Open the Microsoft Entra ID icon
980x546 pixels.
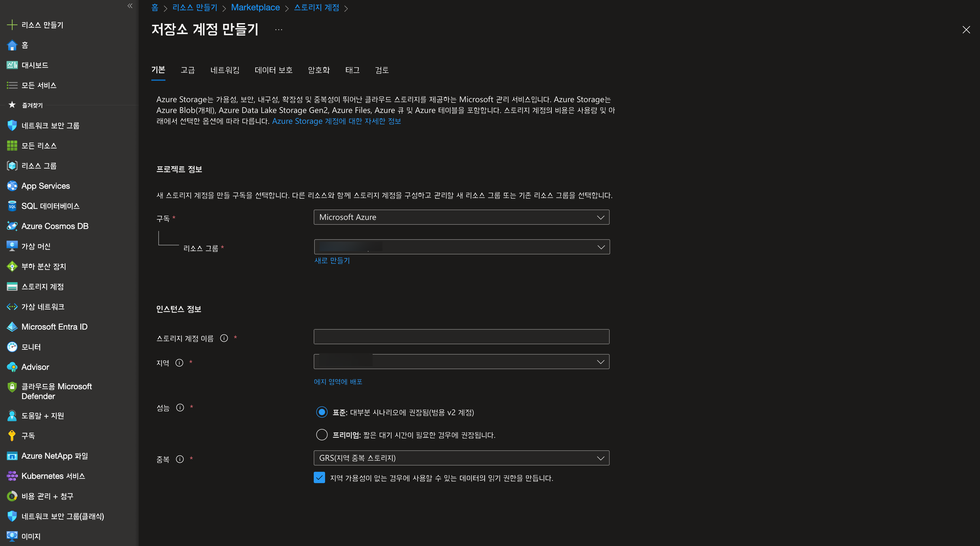[12, 327]
